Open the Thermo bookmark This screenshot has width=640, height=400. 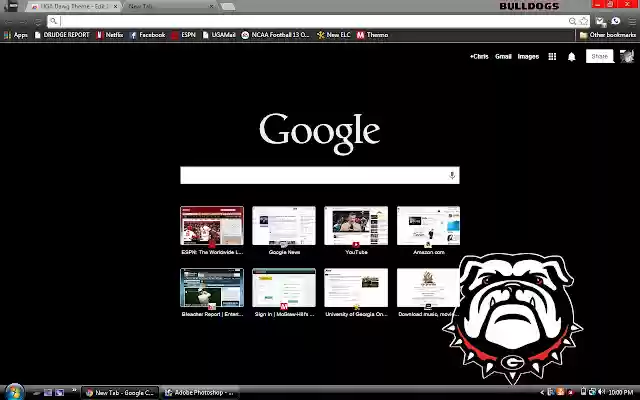[372, 35]
